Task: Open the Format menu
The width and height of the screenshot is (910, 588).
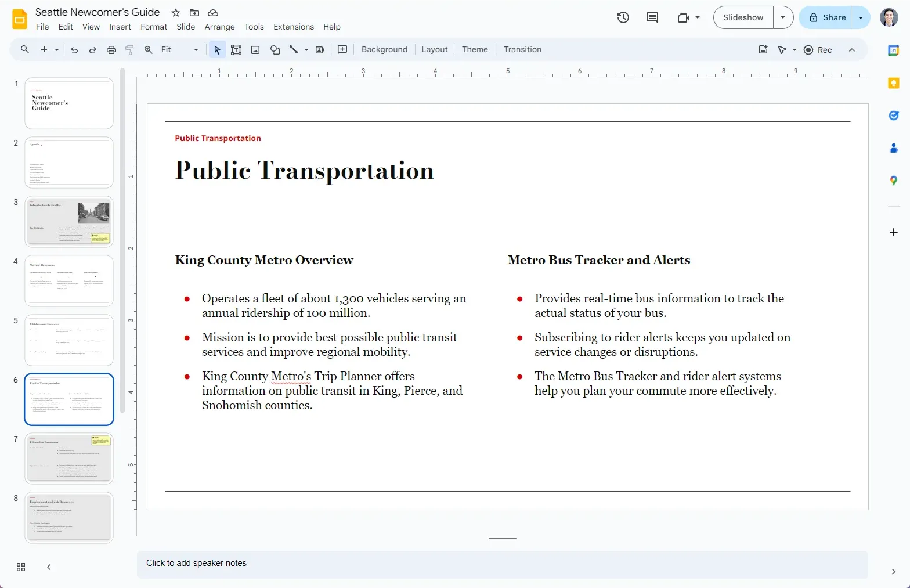Action: click(x=154, y=27)
